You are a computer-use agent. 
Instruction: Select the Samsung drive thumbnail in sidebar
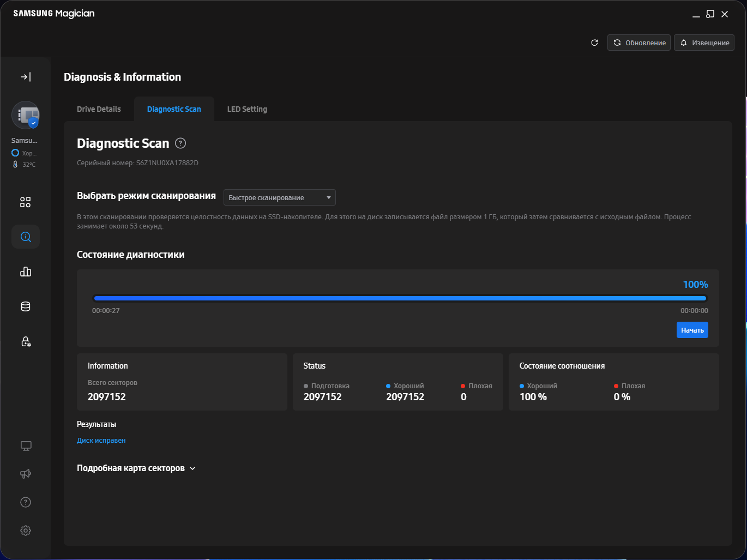click(x=26, y=115)
